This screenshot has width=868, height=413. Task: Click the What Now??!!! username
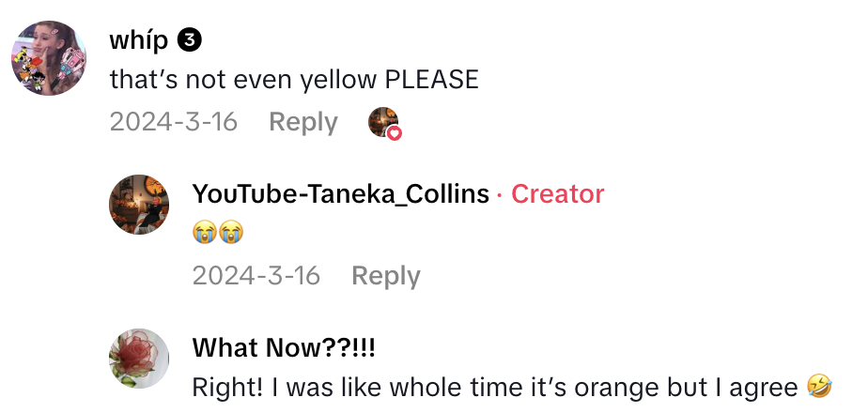point(284,347)
